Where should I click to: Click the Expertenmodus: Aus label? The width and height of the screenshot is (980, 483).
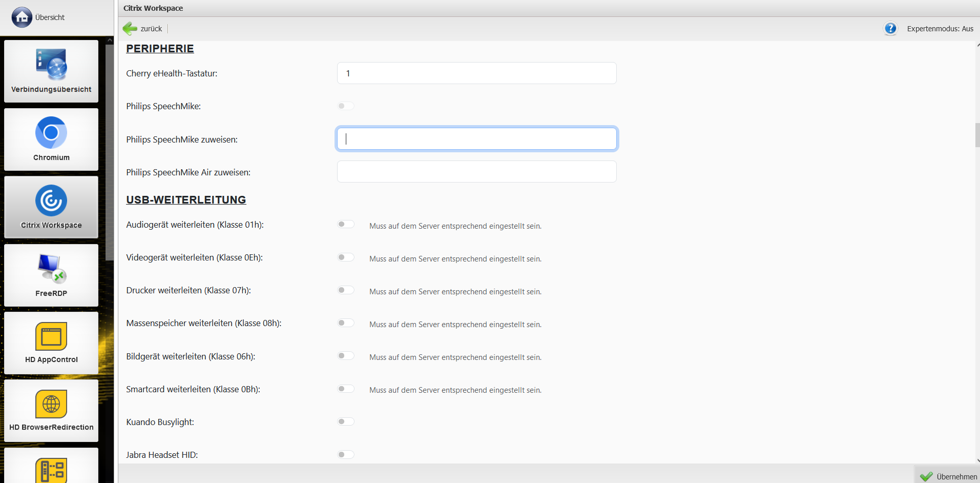(x=940, y=29)
